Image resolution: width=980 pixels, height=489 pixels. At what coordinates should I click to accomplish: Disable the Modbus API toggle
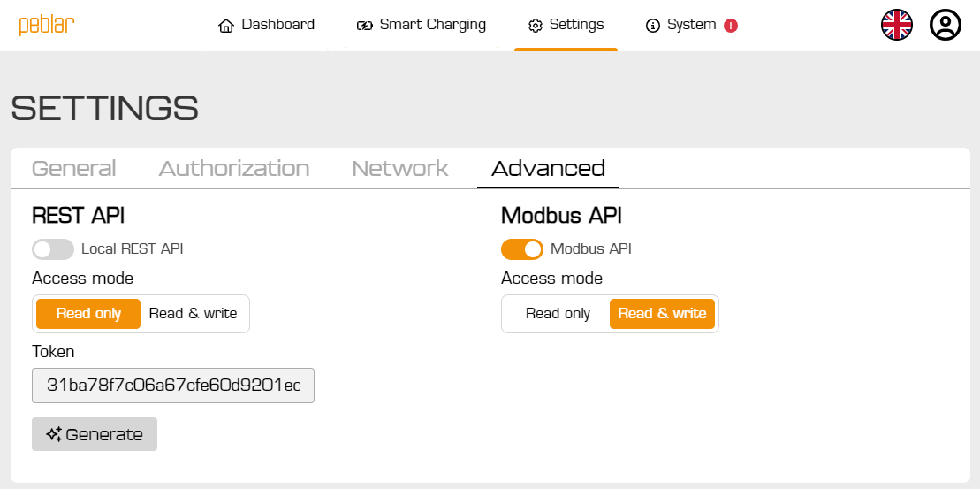(522, 249)
